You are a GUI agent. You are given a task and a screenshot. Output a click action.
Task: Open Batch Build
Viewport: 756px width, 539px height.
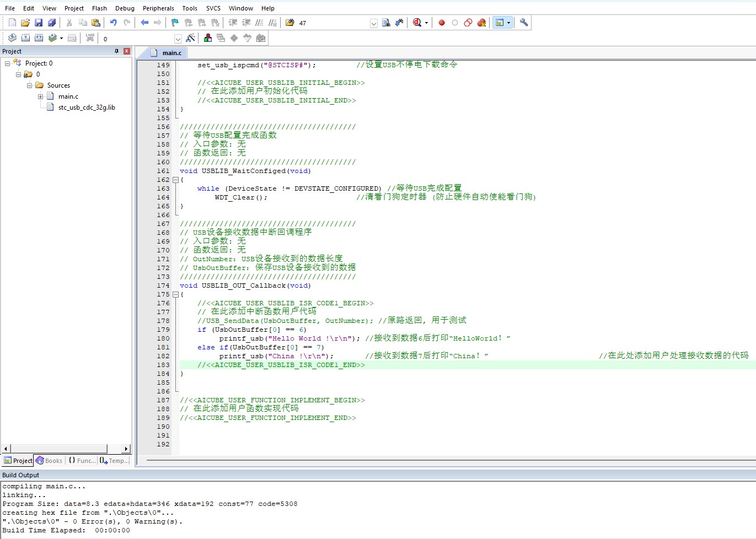pyautogui.click(x=52, y=38)
